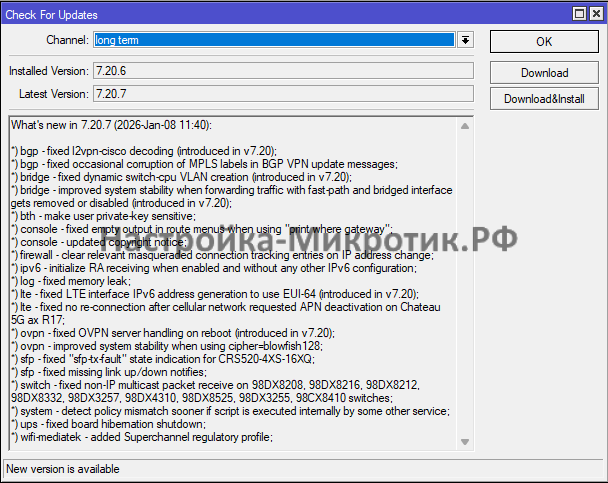Click the Latest Version field 7.20.7
The height and width of the screenshot is (483, 608).
(x=283, y=94)
